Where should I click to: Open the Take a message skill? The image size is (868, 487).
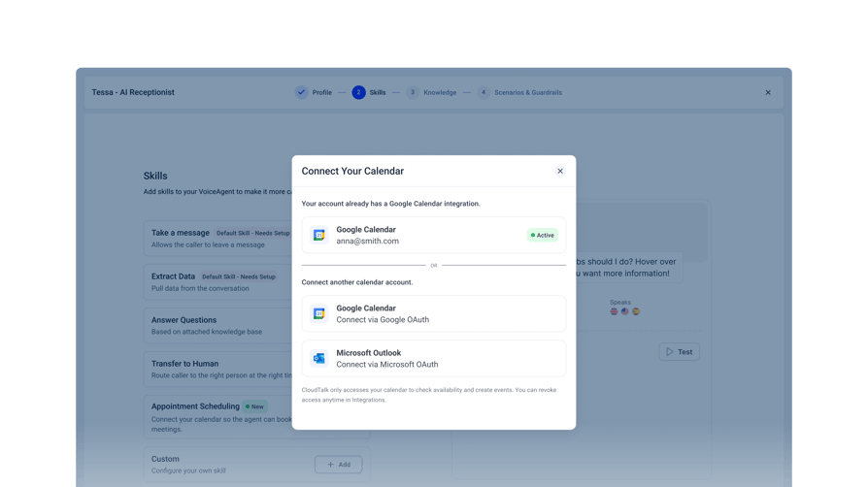pos(218,239)
